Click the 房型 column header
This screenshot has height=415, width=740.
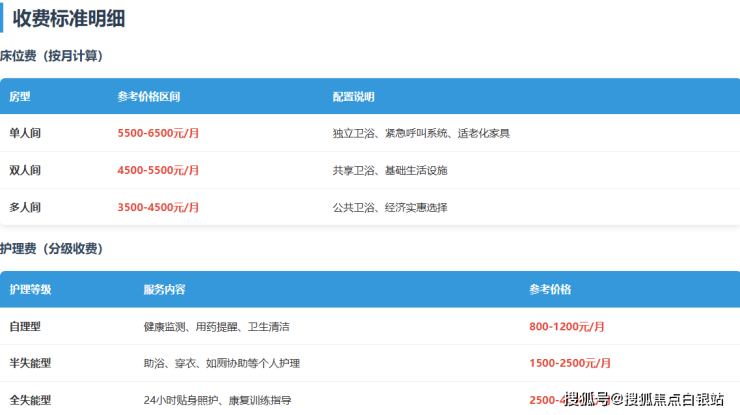click(x=20, y=97)
